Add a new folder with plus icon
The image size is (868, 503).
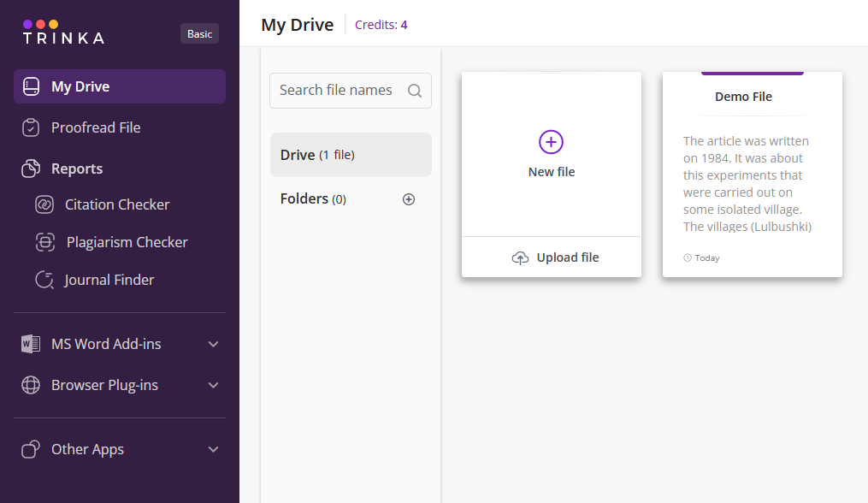pos(409,199)
